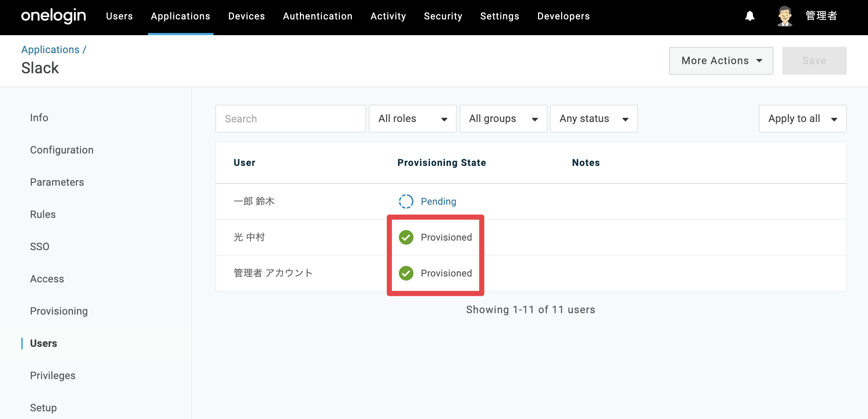Image resolution: width=868 pixels, height=419 pixels.
Task: Open the Developers top menu
Action: pos(563,16)
